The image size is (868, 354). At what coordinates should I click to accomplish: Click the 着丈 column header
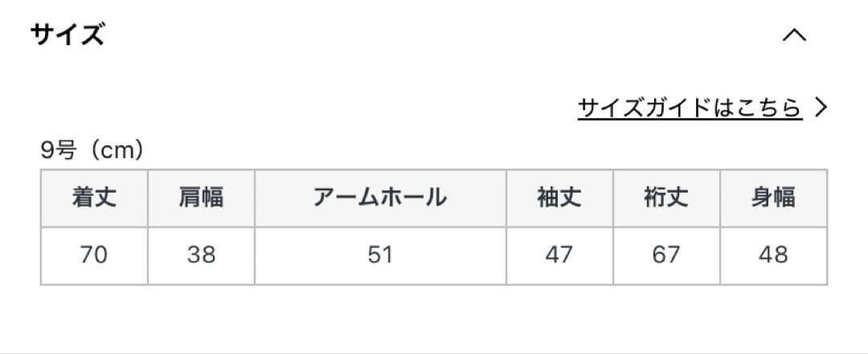94,198
